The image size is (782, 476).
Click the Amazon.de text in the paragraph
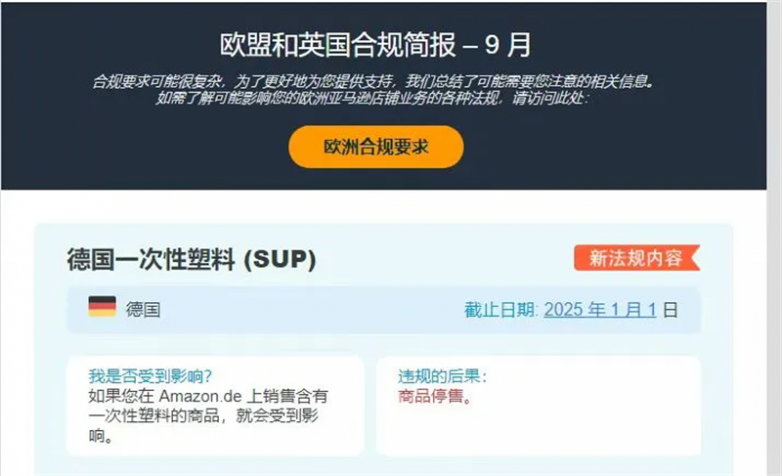pyautogui.click(x=200, y=396)
